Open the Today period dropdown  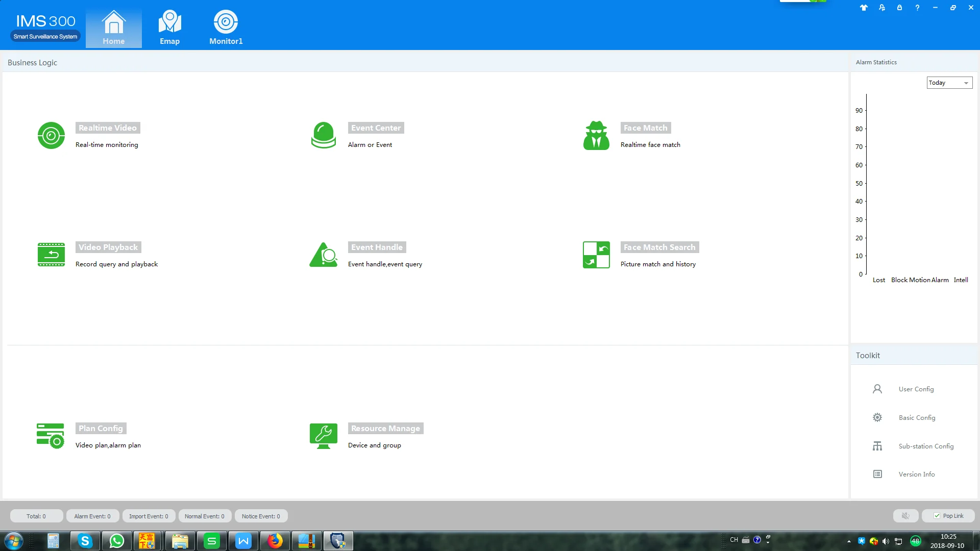pos(949,83)
